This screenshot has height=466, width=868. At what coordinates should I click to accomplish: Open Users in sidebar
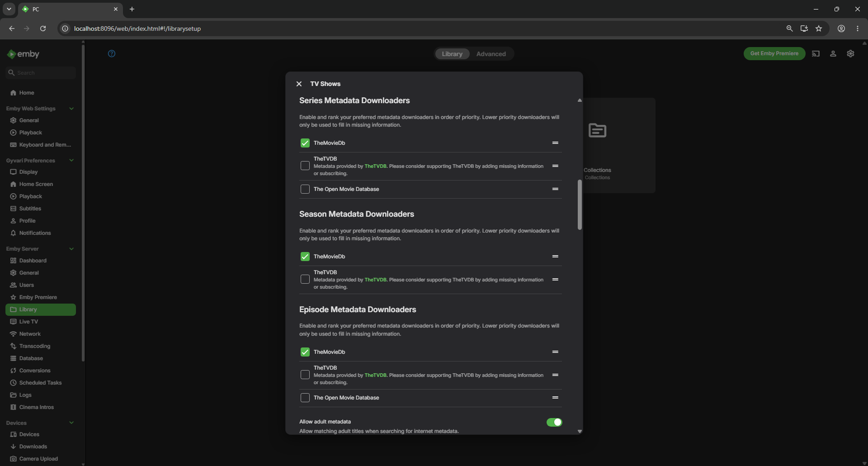(41, 285)
